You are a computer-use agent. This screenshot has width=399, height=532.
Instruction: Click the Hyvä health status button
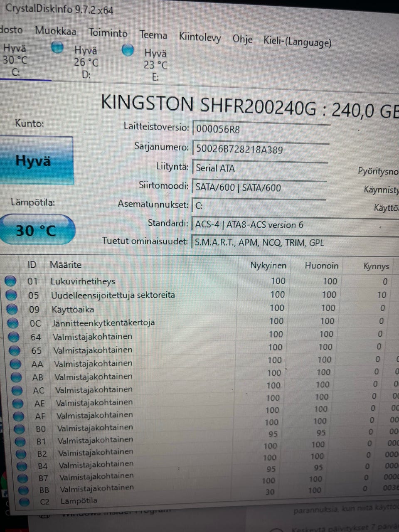pos(36,160)
